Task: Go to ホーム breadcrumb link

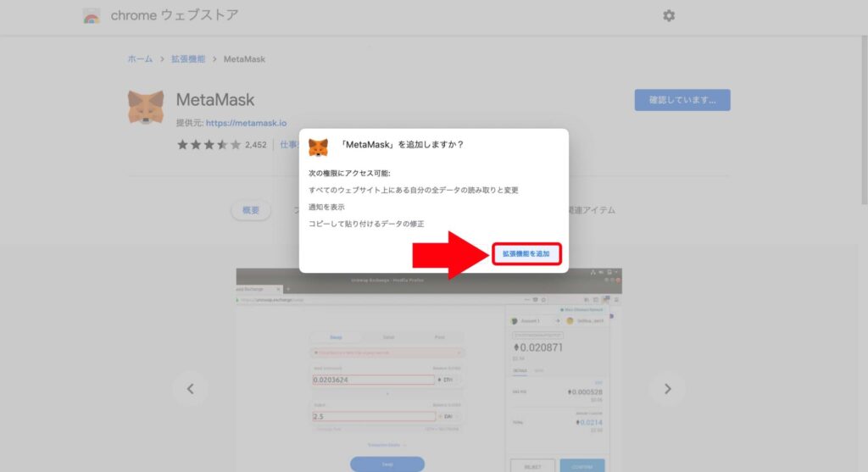Action: (140, 58)
